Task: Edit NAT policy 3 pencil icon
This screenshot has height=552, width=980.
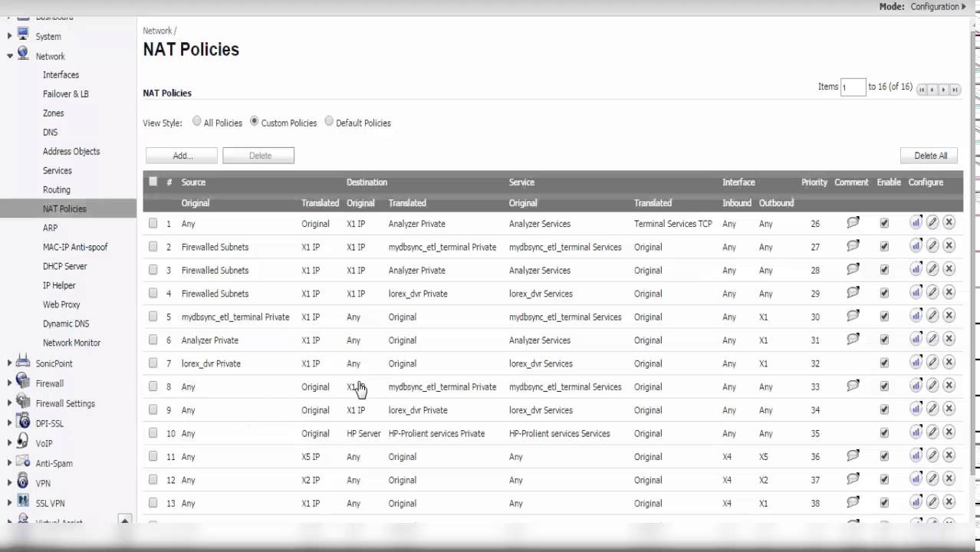Action: pyautogui.click(x=932, y=269)
